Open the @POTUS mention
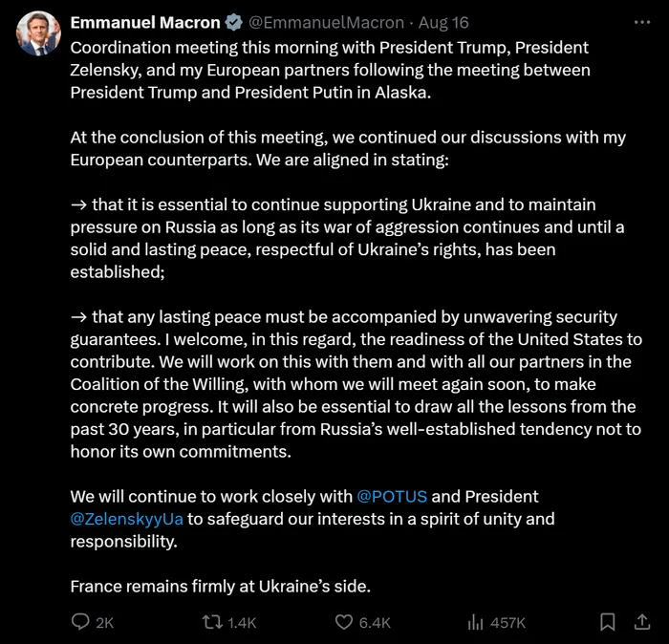The image size is (669, 644). click(392, 497)
